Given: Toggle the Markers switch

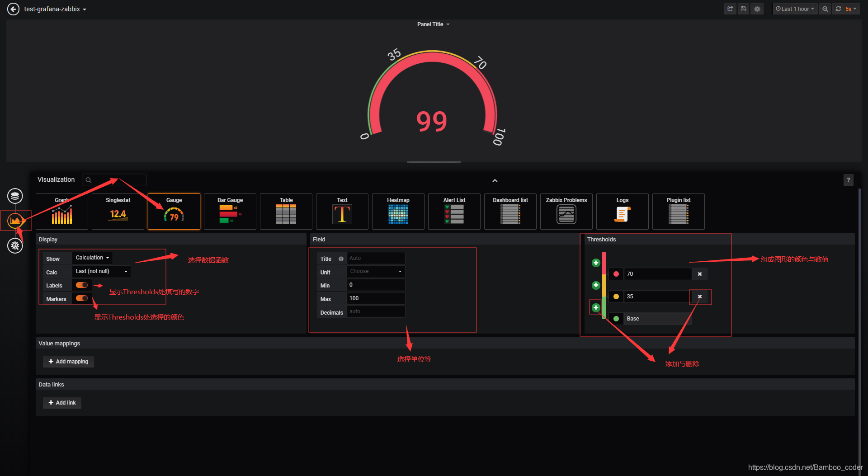Looking at the screenshot, I should coord(82,298).
